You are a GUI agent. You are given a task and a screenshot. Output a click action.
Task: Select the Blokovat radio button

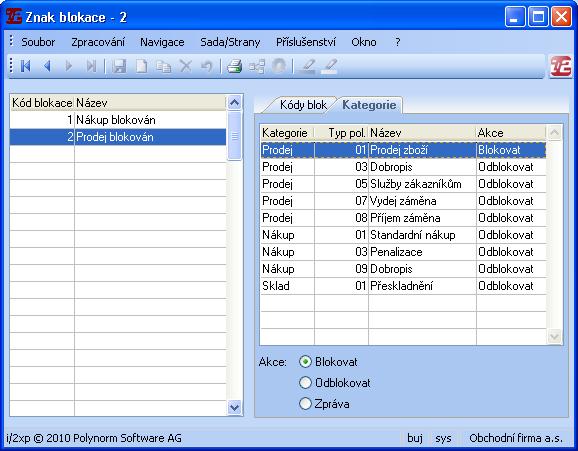(x=305, y=362)
